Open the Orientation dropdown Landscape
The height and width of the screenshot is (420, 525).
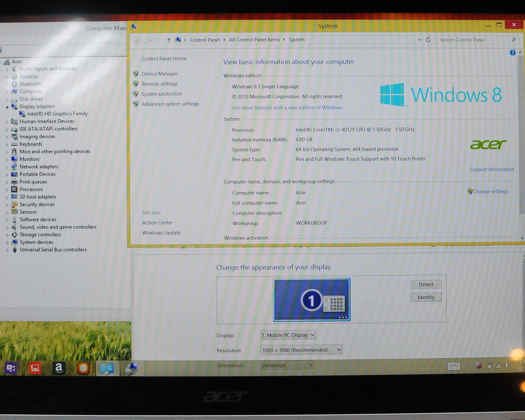[288, 365]
